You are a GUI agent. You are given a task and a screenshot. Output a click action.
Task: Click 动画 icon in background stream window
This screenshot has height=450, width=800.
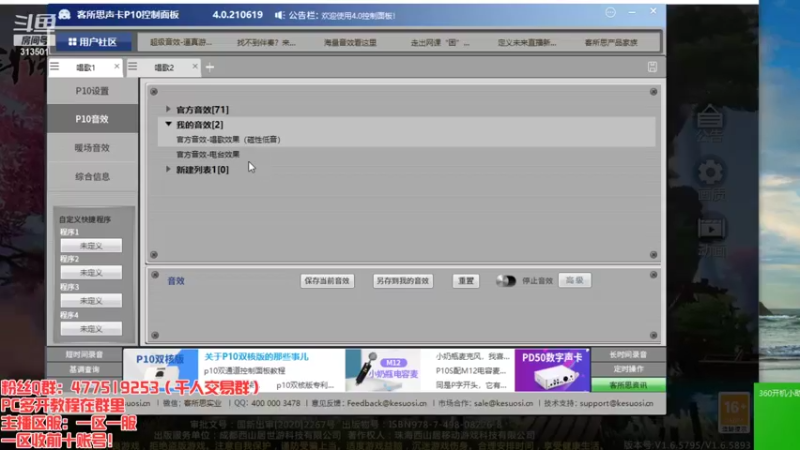[x=711, y=237]
